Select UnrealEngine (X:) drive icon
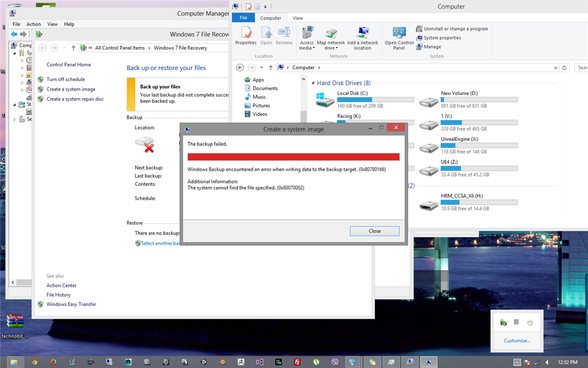The height and width of the screenshot is (368, 588). click(x=428, y=148)
